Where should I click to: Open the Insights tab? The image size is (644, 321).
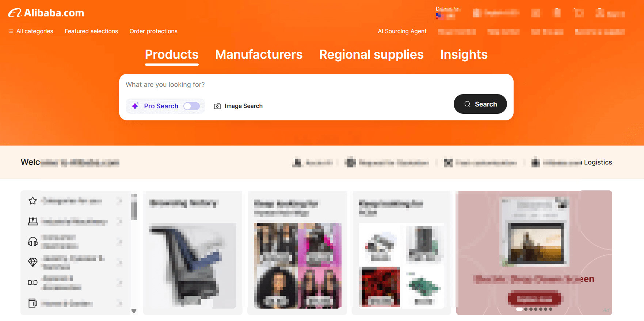(x=464, y=54)
